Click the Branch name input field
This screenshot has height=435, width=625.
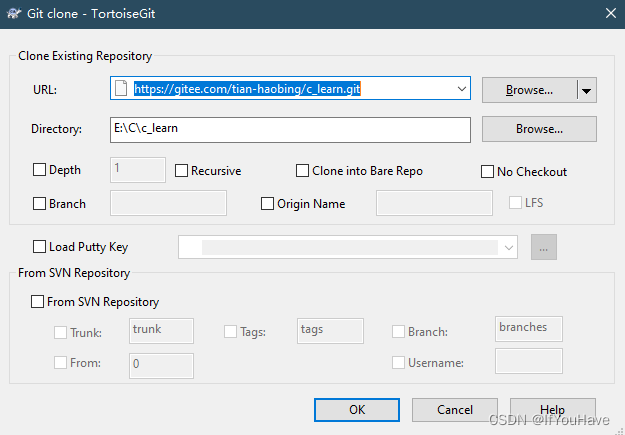tap(168, 203)
